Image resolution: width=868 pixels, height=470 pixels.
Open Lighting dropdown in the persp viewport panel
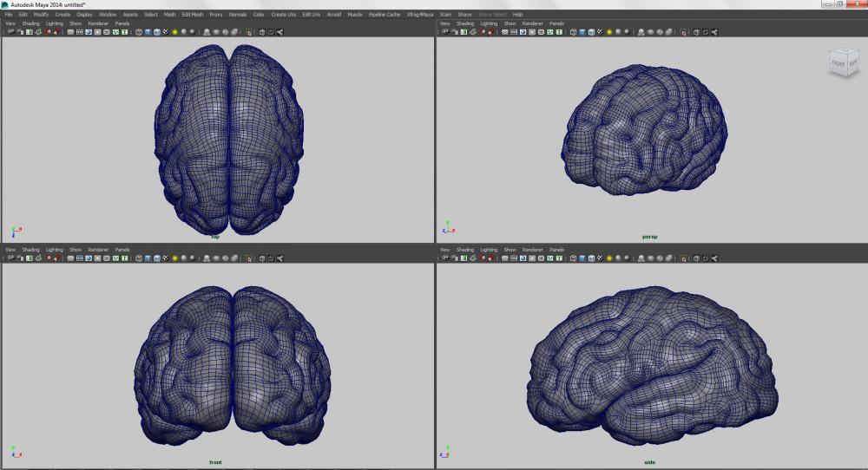(x=489, y=23)
